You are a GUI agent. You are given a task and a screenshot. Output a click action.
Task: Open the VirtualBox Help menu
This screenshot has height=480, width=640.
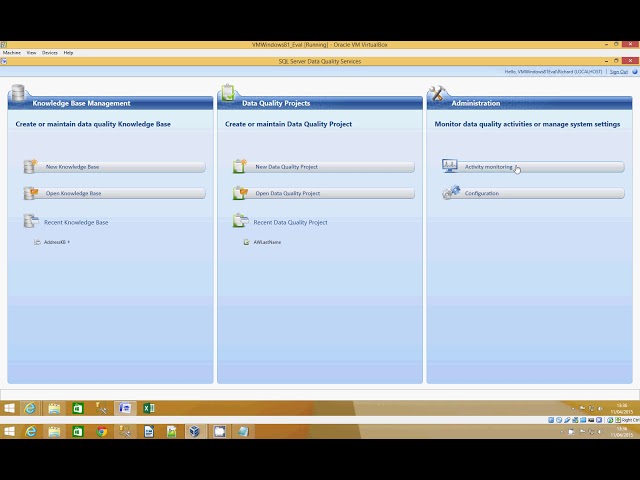[68, 53]
